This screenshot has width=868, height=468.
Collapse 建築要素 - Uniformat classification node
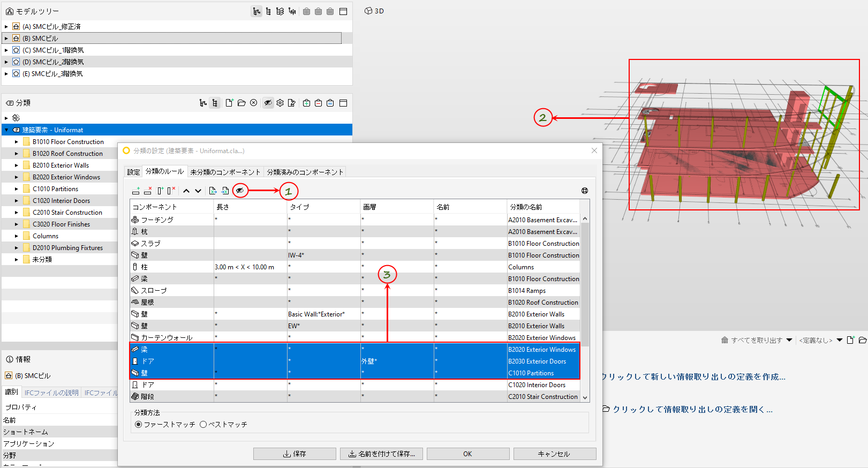6,130
